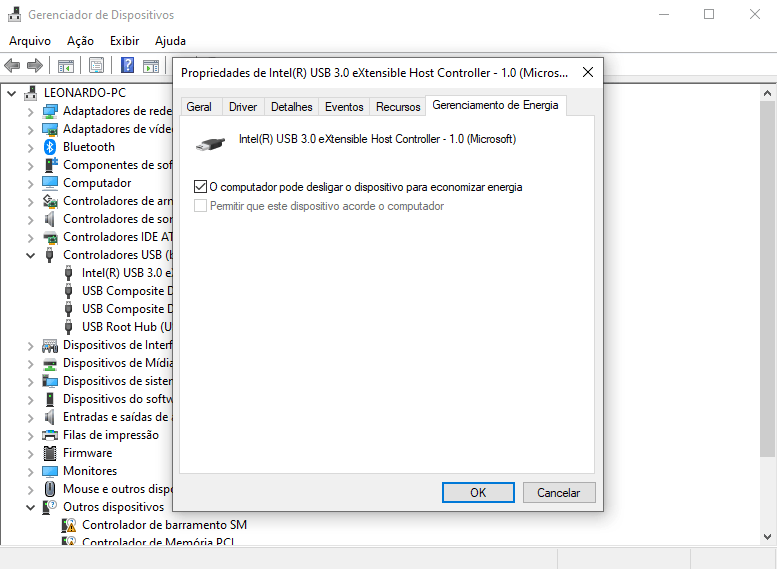
Task: Click the LEONARDO-PC computer icon
Action: tap(31, 93)
